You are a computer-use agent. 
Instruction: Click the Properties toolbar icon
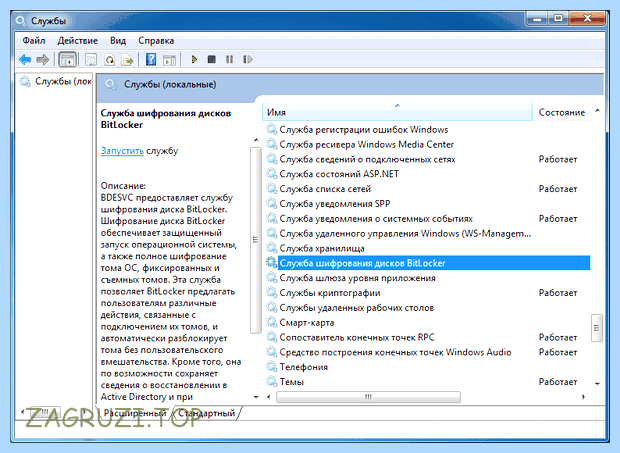91,60
